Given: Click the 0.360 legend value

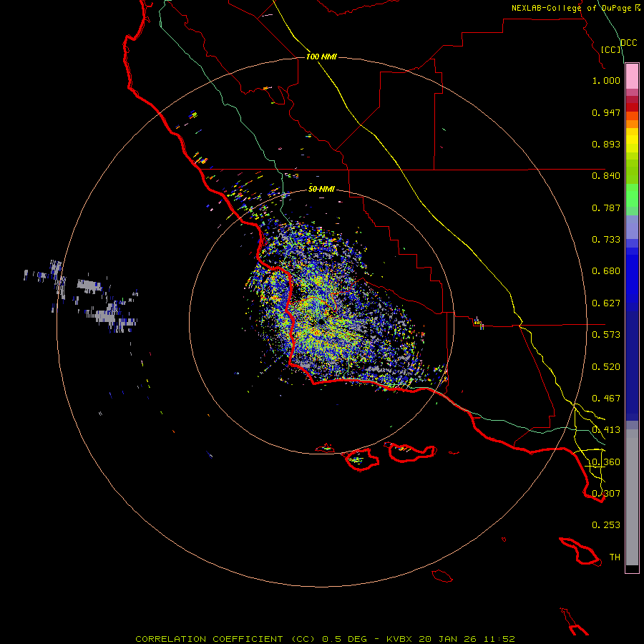Looking at the screenshot, I should (x=606, y=462).
